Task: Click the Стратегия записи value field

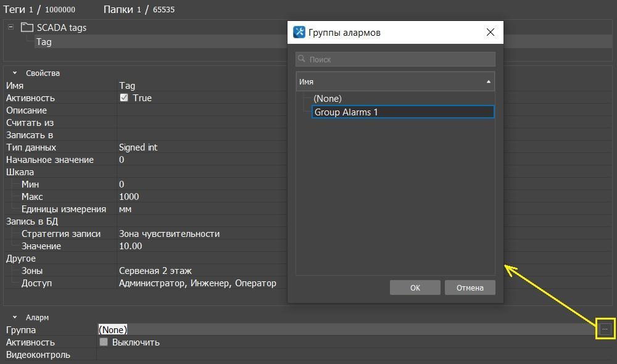Action: click(x=169, y=234)
